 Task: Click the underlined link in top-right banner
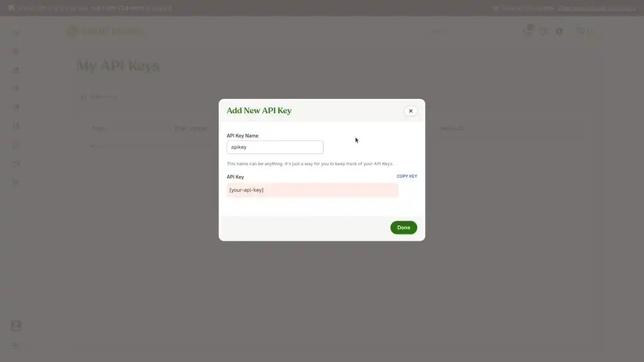pos(596,8)
